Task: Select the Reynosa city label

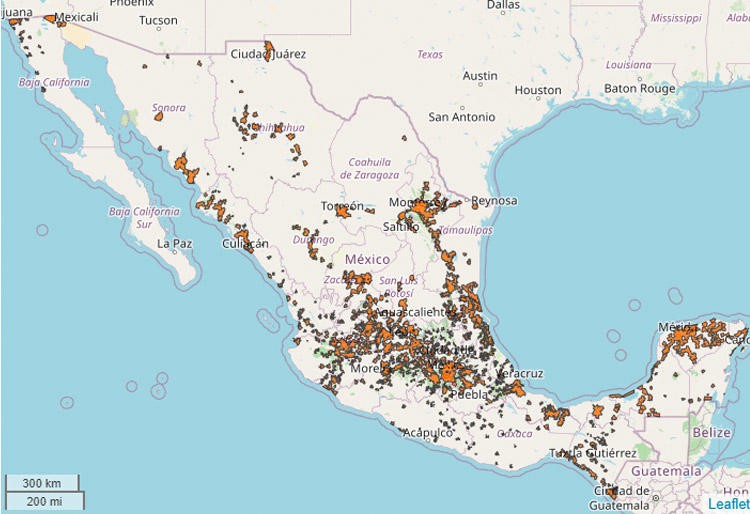Action: coord(494,201)
